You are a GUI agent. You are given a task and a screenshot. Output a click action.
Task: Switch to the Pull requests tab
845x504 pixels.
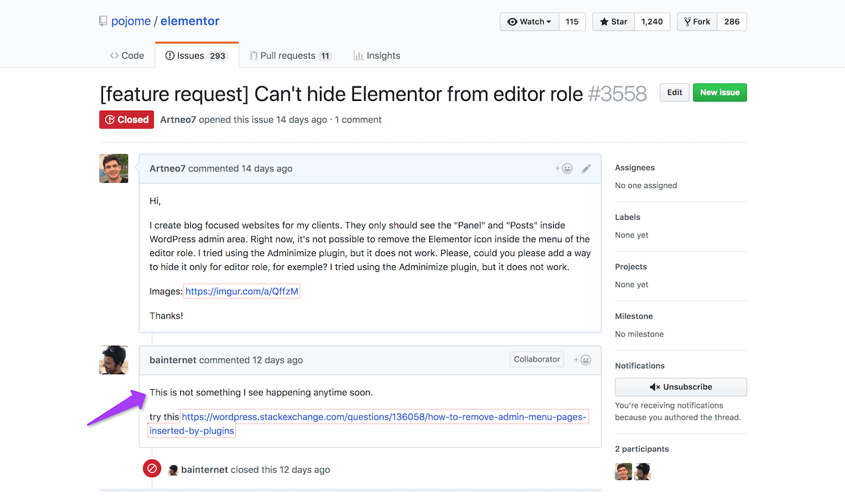(290, 55)
